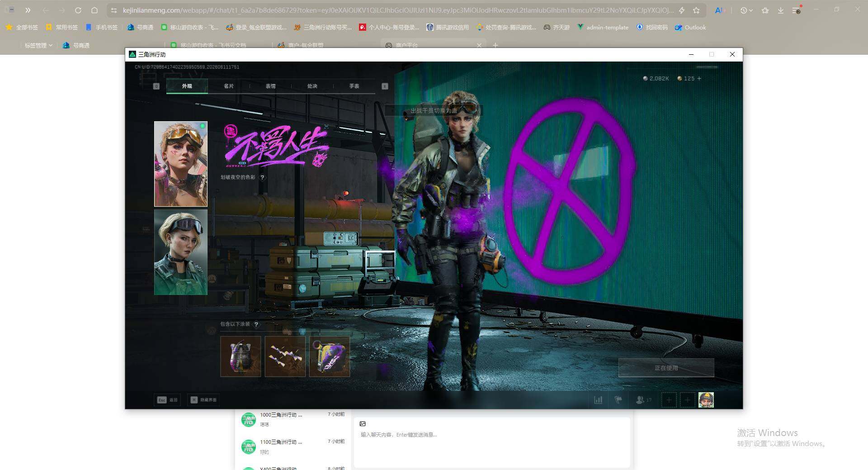Open the stats bar chart icon
The width and height of the screenshot is (868, 470).
pos(598,400)
